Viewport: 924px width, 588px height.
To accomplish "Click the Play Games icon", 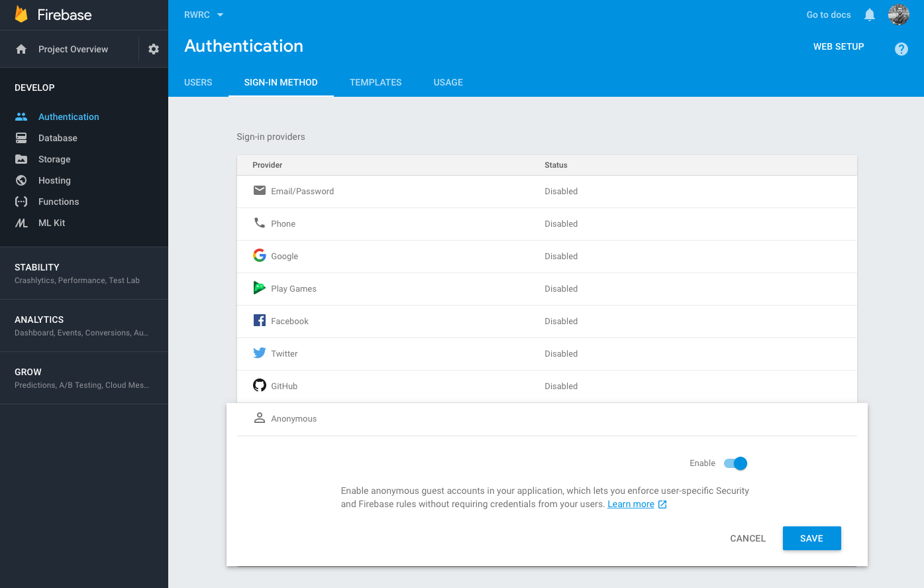I will [x=260, y=288].
